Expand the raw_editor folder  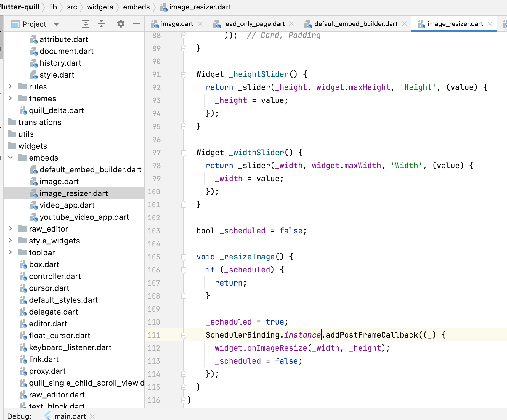click(11, 229)
